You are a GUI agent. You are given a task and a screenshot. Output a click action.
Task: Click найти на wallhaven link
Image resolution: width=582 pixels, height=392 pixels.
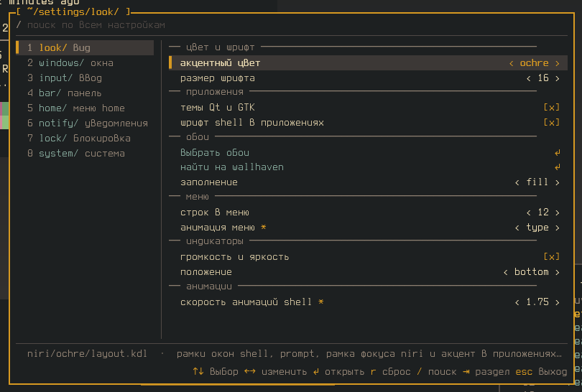[x=232, y=167]
